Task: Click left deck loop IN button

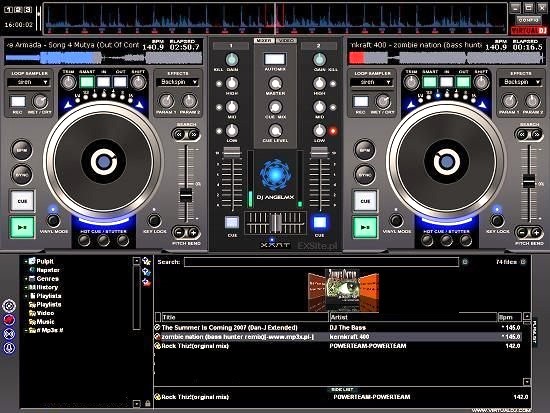Action: coord(103,82)
